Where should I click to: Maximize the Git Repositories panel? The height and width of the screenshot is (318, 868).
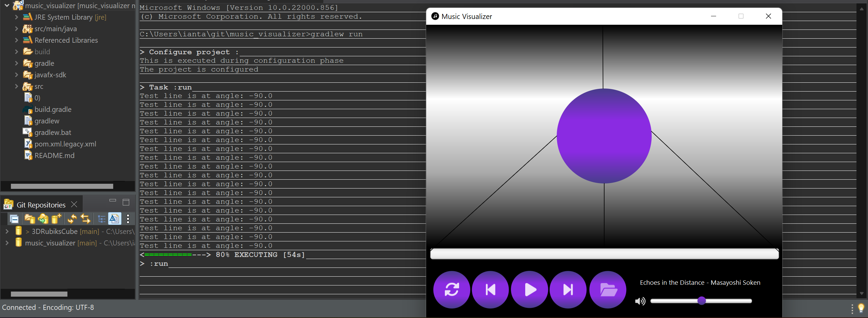[x=126, y=202]
